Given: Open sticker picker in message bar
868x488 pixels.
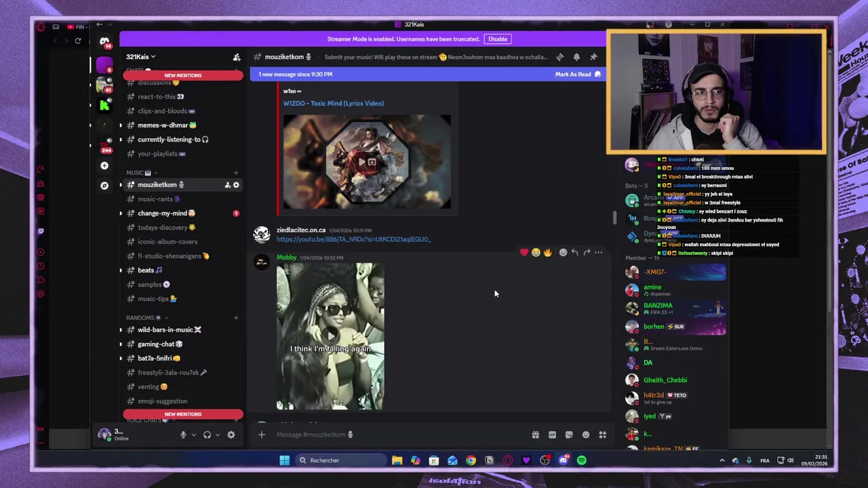Looking at the screenshot, I should pyautogui.click(x=569, y=435).
